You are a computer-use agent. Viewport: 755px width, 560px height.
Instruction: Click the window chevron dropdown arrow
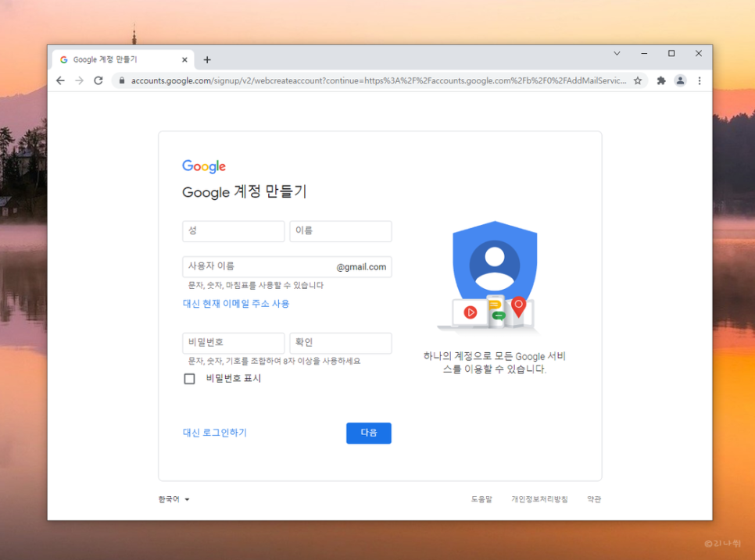point(617,53)
